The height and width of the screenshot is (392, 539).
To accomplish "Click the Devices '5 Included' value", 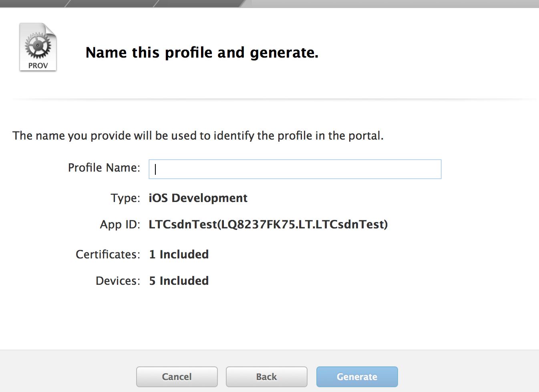I will [x=179, y=281].
